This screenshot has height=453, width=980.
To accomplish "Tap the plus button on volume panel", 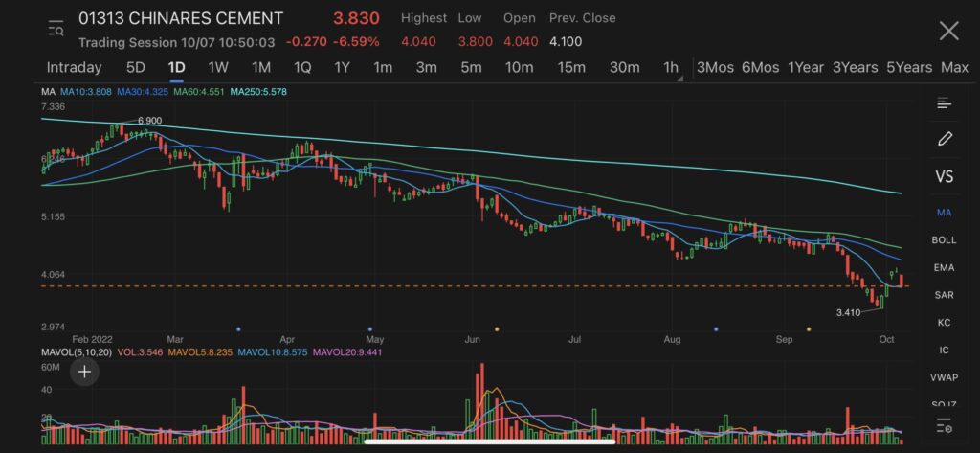I will point(84,373).
